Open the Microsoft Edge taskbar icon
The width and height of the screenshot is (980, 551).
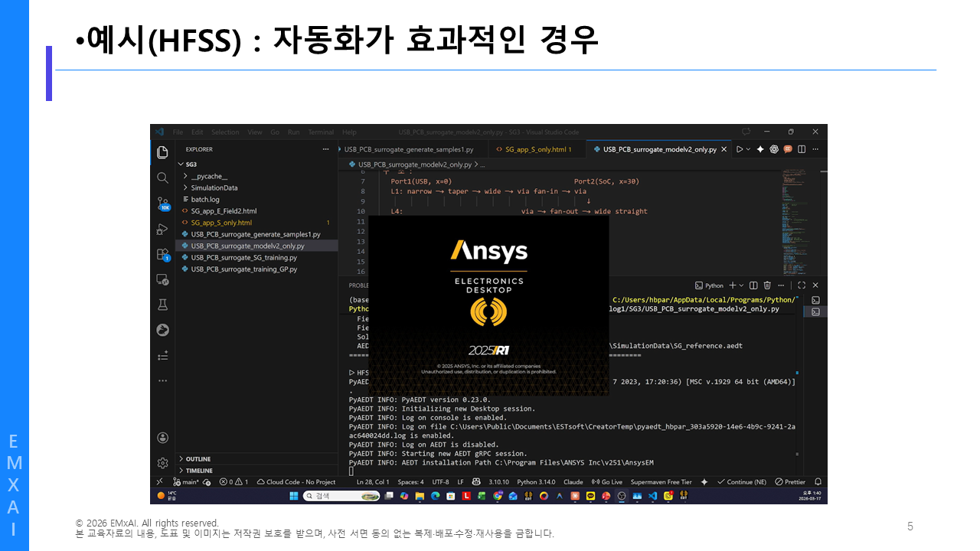click(435, 496)
